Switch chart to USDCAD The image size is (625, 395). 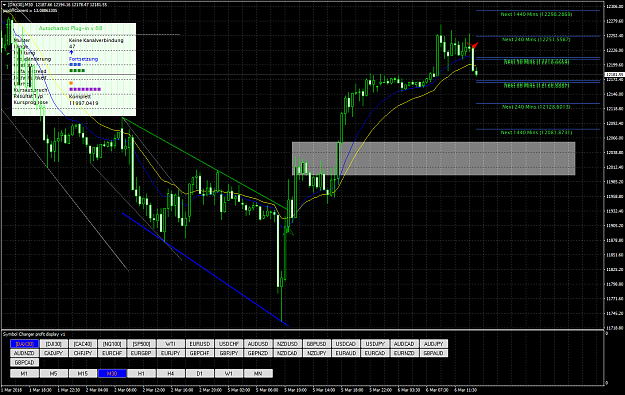pyautogui.click(x=346, y=344)
